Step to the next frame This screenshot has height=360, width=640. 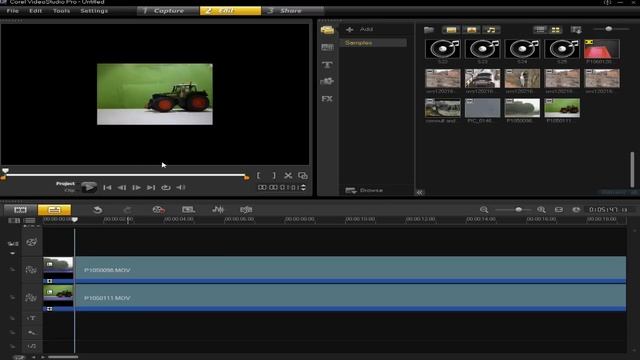click(136, 187)
